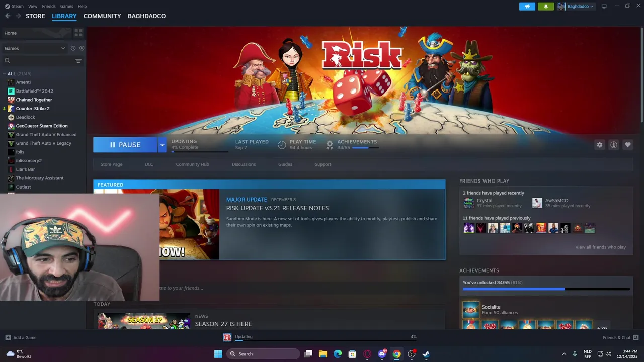This screenshot has width=644, height=362.
Task: Open RISK DLC link
Action: tap(149, 164)
